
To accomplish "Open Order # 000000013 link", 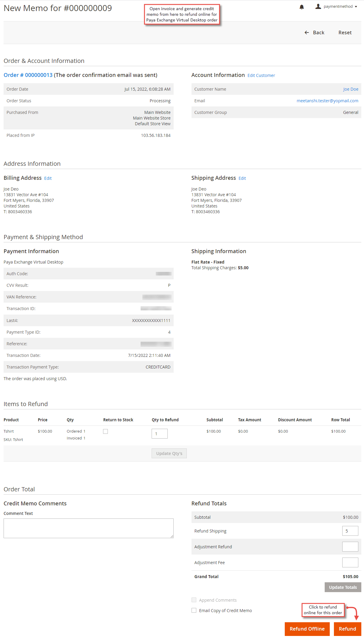I will click(28, 75).
